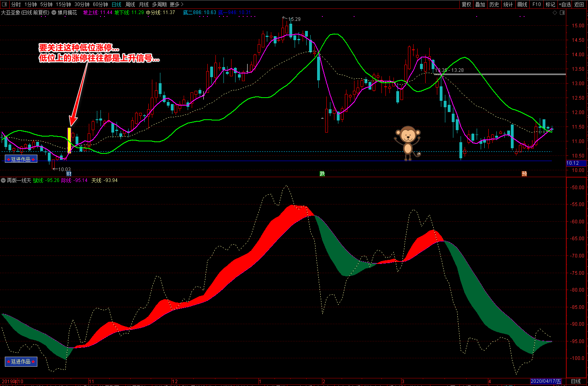Click the gray horizontal line near 13.28
The width and height of the screenshot is (588, 386).
coord(500,74)
